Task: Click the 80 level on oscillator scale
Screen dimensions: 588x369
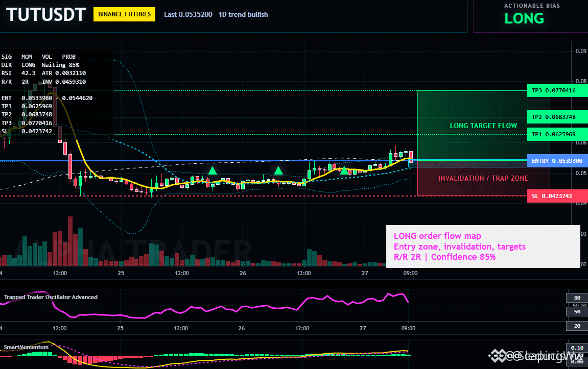Action: pyautogui.click(x=577, y=298)
